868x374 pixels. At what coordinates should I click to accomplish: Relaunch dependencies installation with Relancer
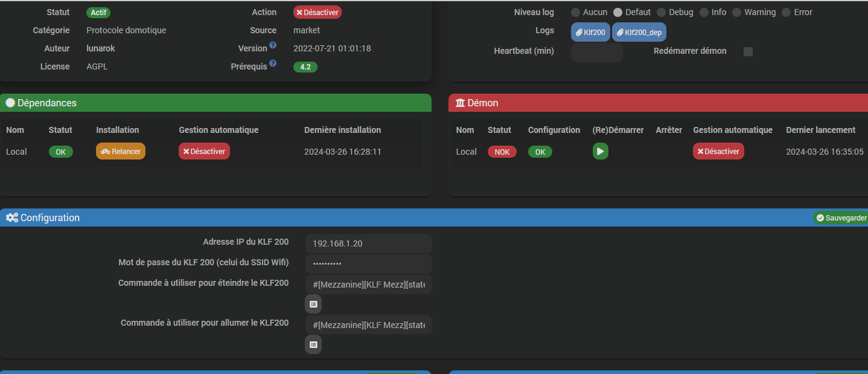pos(121,151)
